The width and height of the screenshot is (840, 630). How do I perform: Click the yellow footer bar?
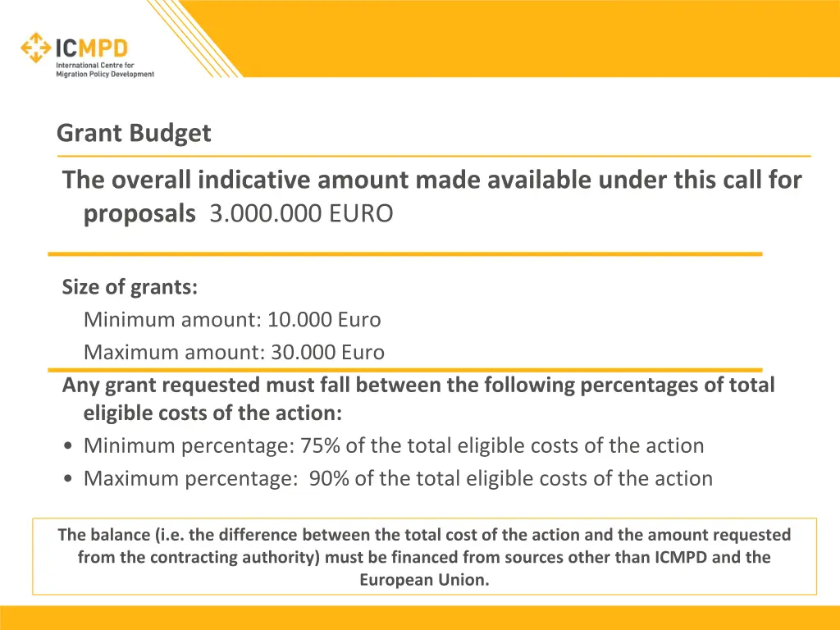point(420,618)
